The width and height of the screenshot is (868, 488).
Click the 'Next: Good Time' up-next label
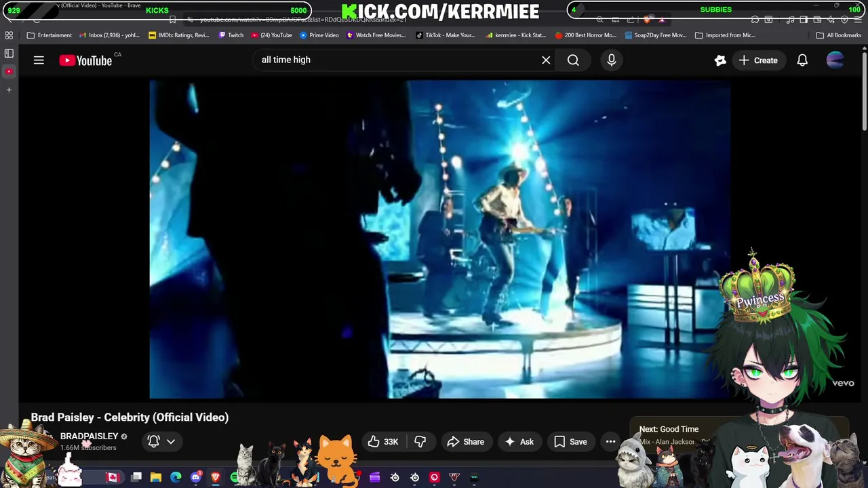pyautogui.click(x=669, y=429)
